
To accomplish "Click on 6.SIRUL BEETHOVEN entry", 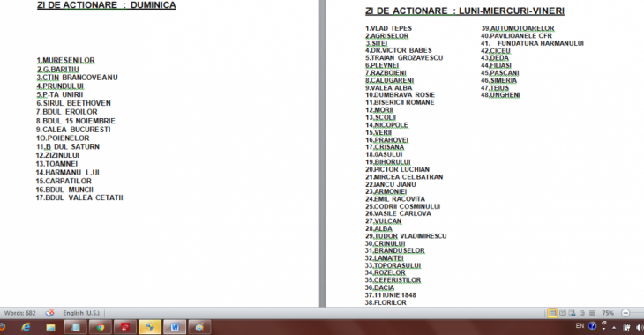I will (x=73, y=103).
